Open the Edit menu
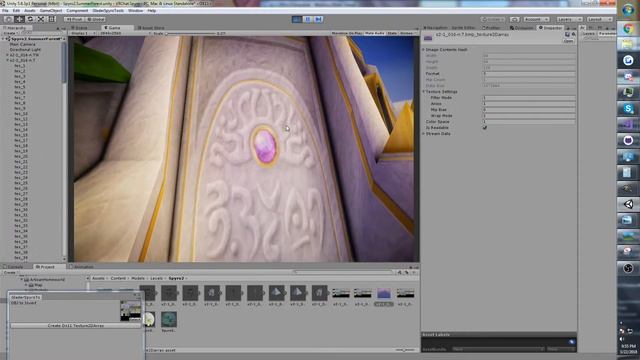 click(x=16, y=11)
